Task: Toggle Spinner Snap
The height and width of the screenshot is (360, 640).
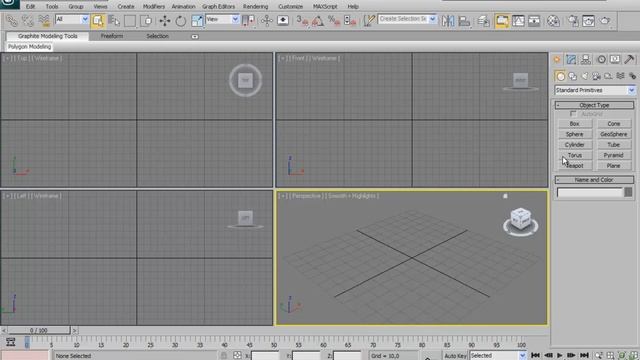Action: (x=350, y=21)
